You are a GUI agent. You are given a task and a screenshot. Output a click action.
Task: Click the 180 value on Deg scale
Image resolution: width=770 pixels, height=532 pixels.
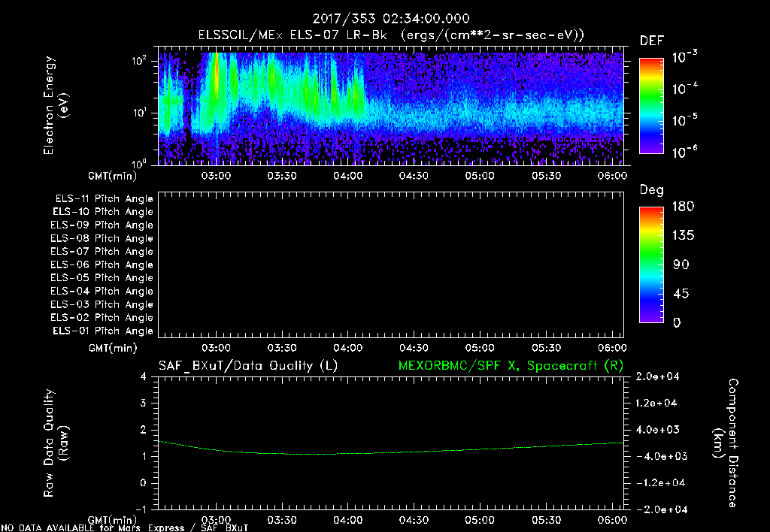pos(683,206)
